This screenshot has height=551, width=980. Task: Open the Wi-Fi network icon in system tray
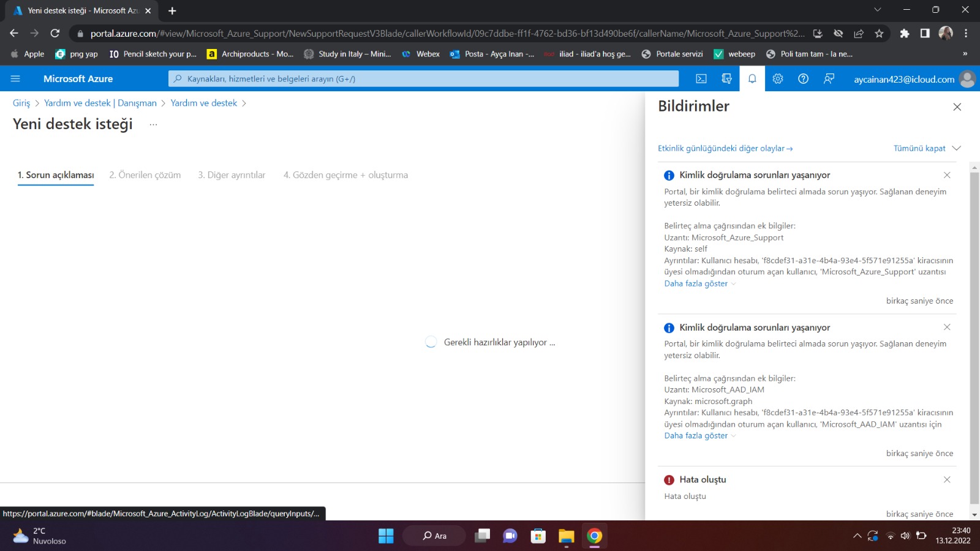pos(890,536)
